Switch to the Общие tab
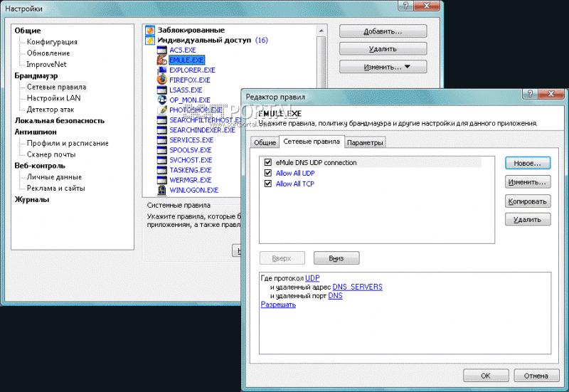The image size is (569, 392). coord(265,143)
